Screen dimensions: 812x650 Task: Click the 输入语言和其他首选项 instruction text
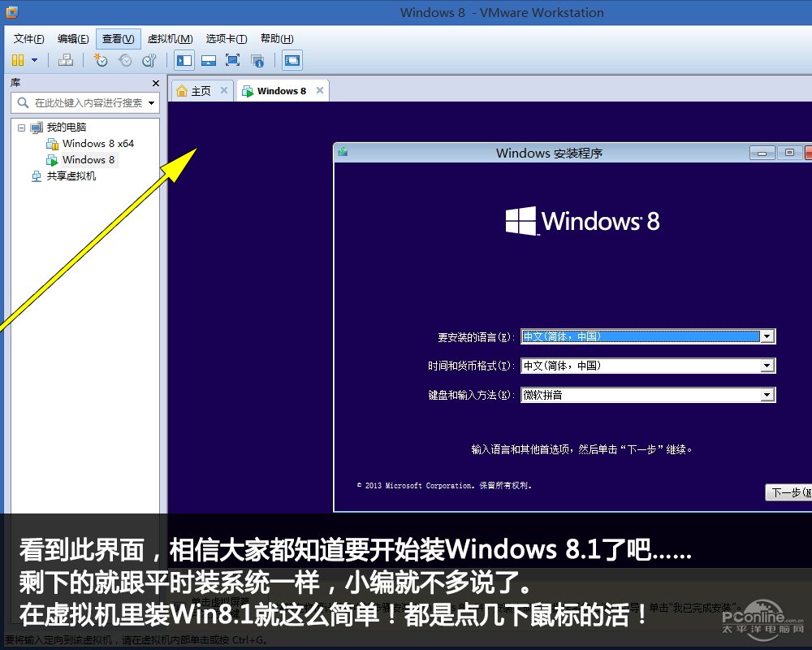pos(581,449)
